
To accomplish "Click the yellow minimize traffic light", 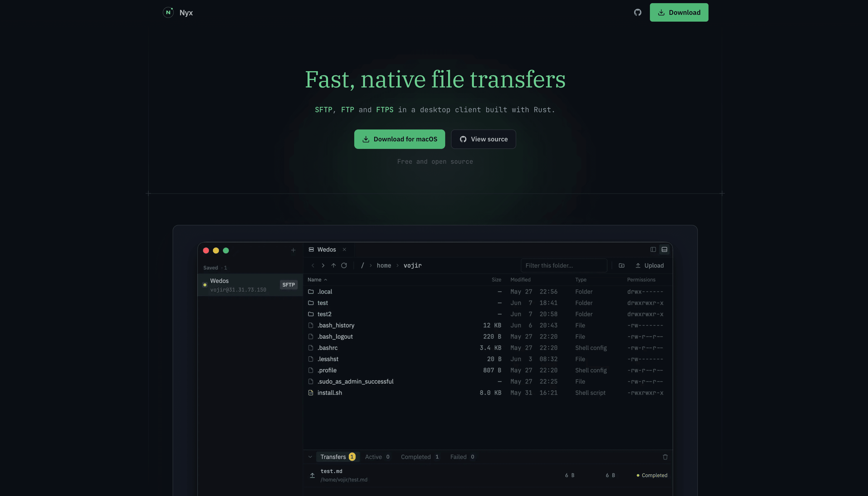I will (216, 250).
